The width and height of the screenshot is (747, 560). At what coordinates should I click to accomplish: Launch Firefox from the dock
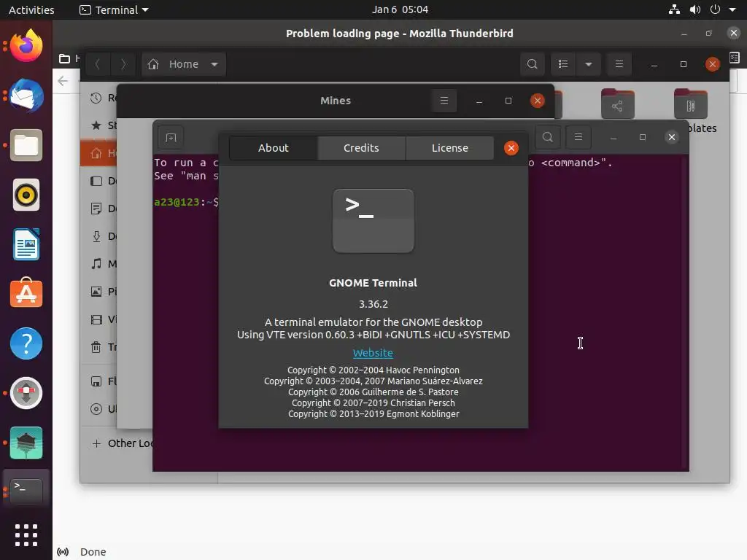point(26,46)
